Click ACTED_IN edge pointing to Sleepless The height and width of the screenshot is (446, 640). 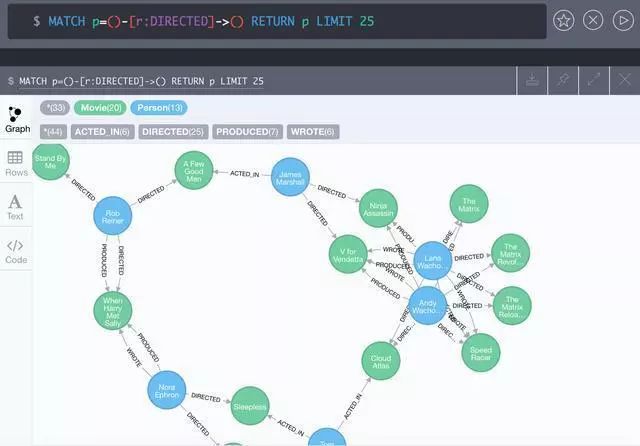coord(291,428)
